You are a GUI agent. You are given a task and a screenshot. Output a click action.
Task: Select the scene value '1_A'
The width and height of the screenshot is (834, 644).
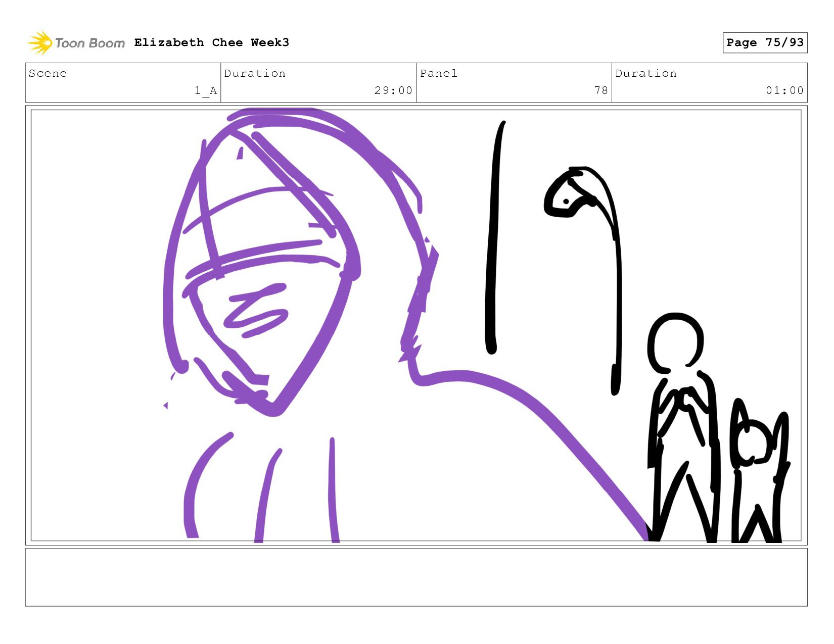206,90
